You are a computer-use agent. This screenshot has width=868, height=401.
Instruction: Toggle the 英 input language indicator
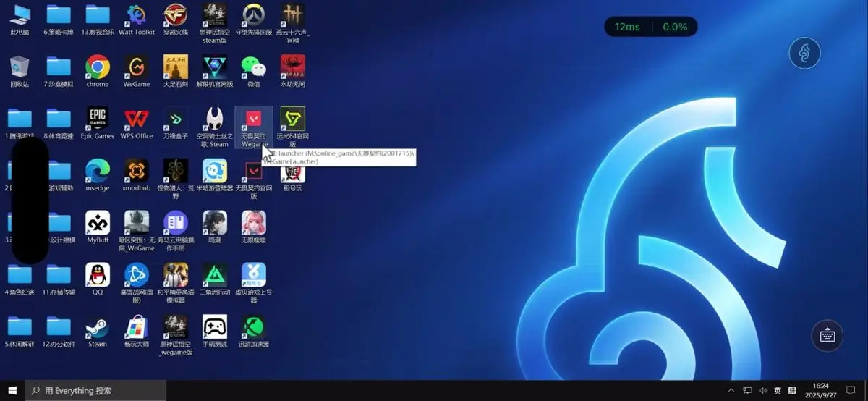tap(778, 391)
